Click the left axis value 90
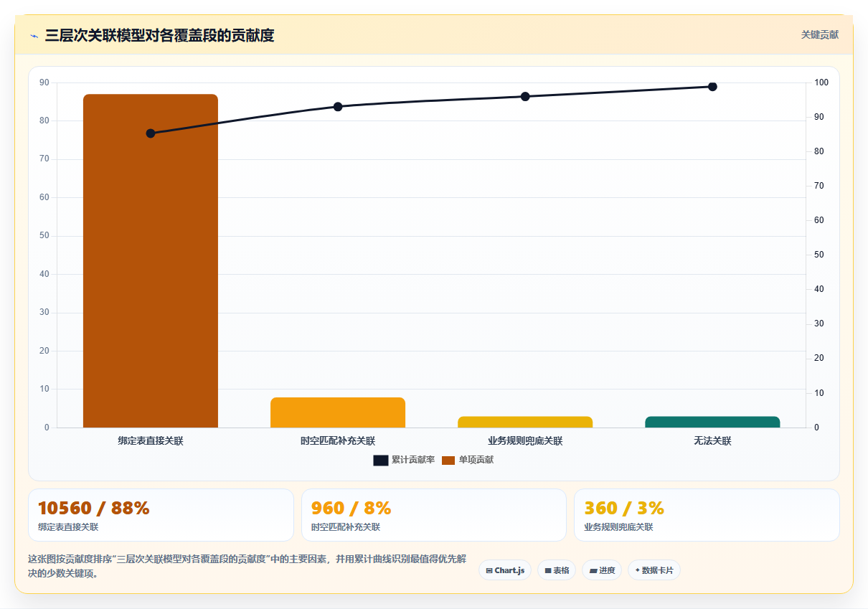Viewport: 868px width, 609px height. (44, 82)
